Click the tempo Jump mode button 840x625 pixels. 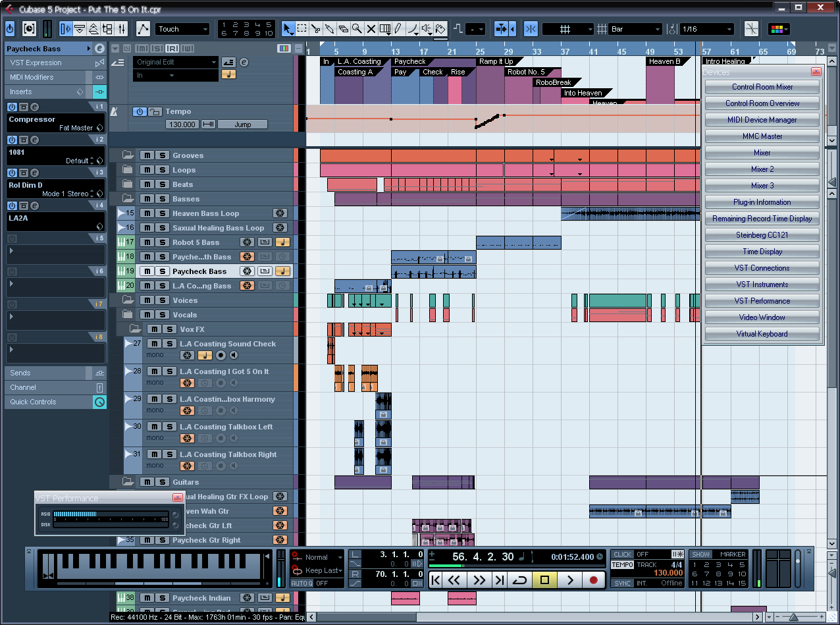coord(242,124)
